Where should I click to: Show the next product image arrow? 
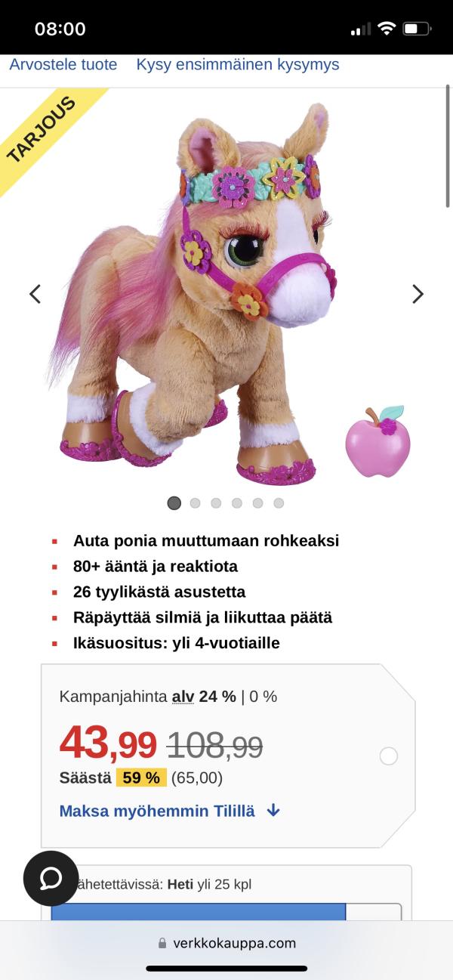418,294
